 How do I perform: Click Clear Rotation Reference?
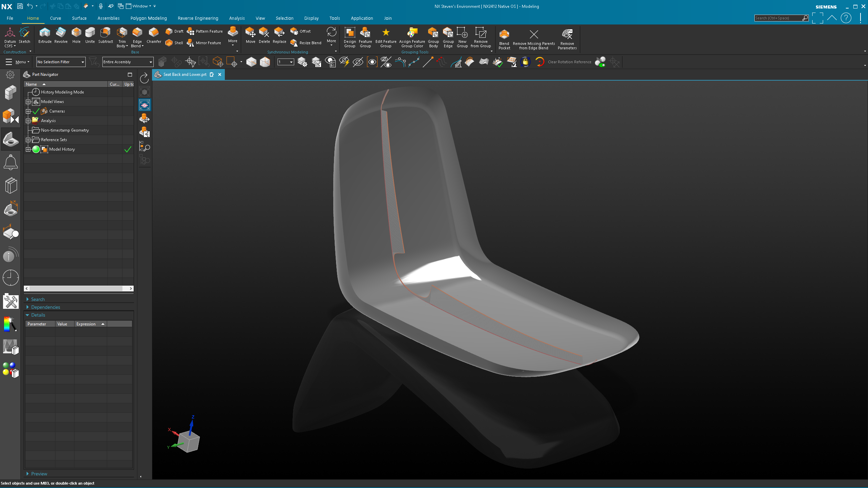click(569, 62)
